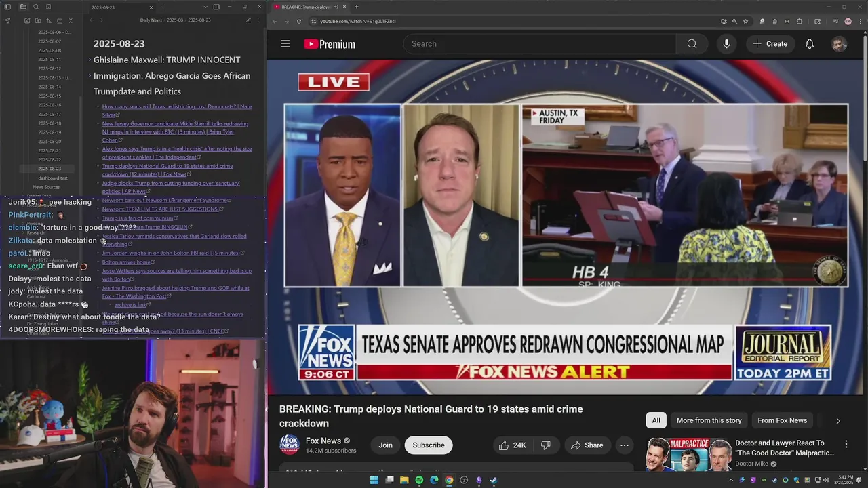Open Spotify from the taskbar
Screen dimensions: 868x488
[419, 480]
